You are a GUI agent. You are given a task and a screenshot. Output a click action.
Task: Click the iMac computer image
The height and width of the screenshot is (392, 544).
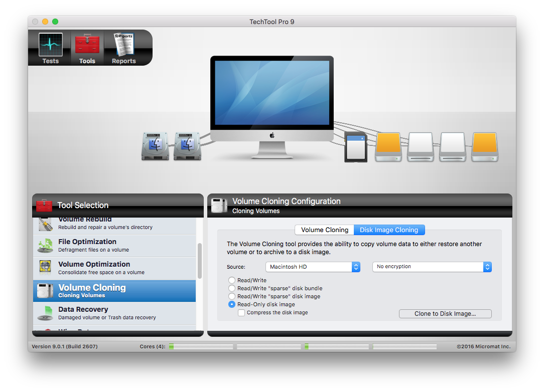click(272, 107)
